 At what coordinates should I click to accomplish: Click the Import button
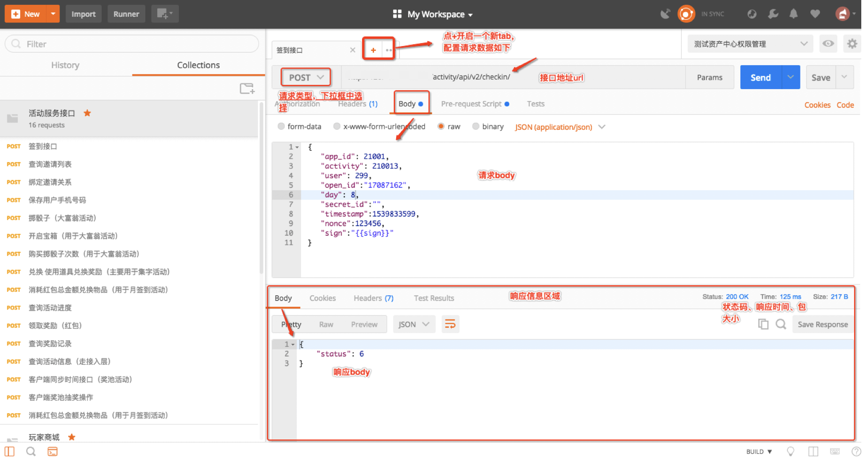tap(84, 14)
